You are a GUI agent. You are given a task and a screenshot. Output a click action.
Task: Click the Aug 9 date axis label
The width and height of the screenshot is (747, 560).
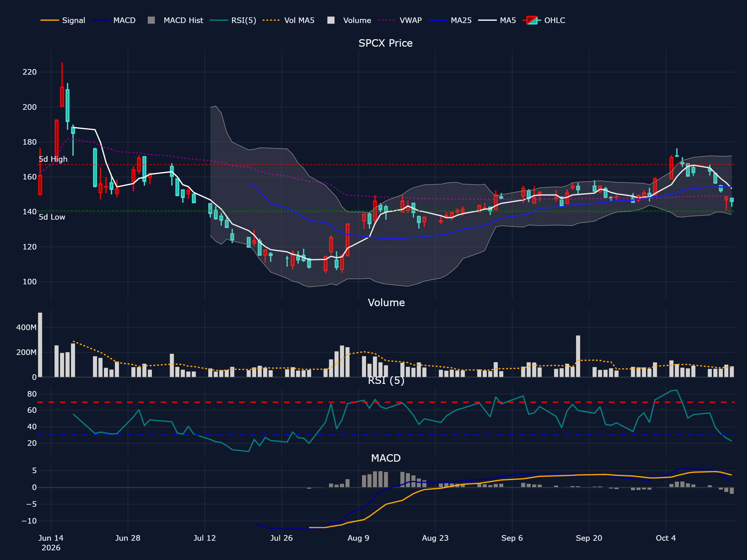(358, 538)
